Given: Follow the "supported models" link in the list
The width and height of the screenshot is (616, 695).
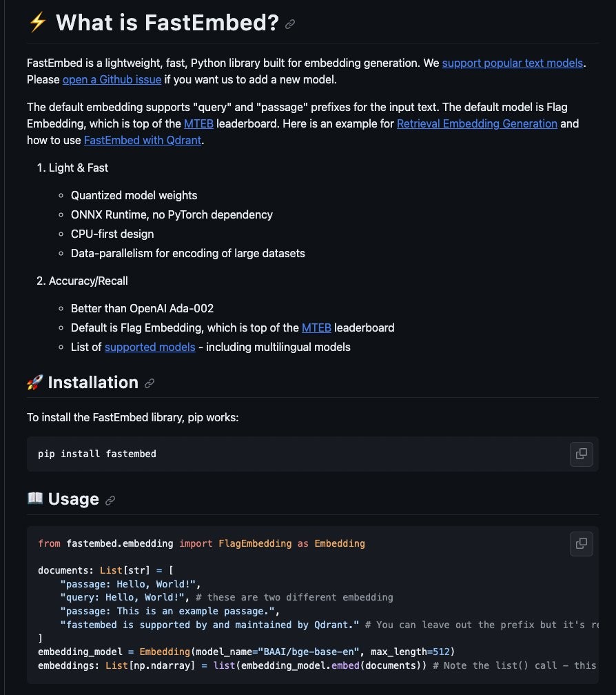Looking at the screenshot, I should click(150, 347).
